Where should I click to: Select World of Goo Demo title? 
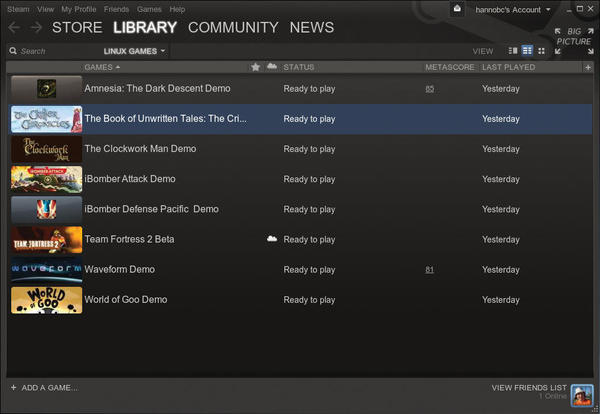tap(126, 300)
